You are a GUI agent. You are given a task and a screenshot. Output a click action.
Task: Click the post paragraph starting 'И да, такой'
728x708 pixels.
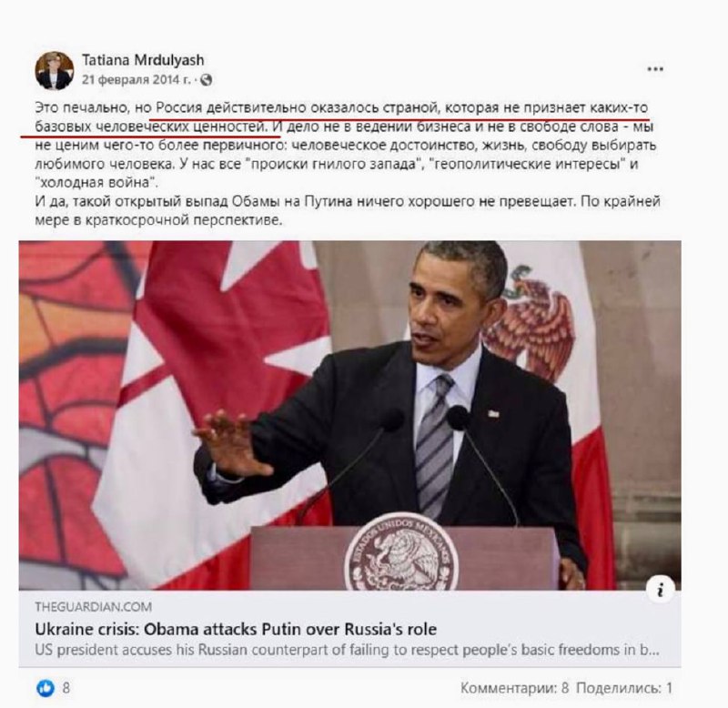coord(348,210)
